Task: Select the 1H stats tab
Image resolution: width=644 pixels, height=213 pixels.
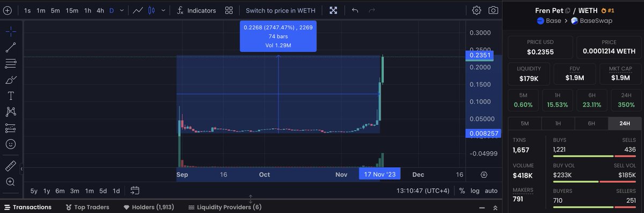Action: coord(558,123)
